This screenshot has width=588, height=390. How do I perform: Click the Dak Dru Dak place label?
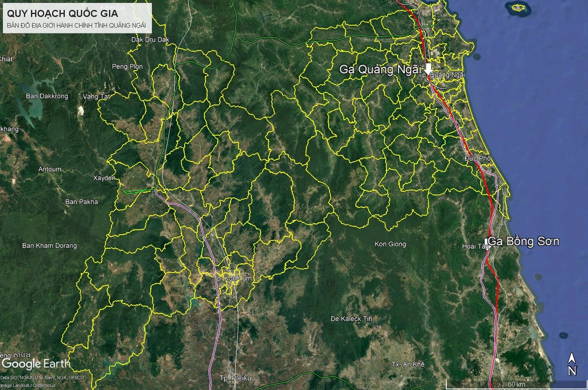tap(150, 40)
